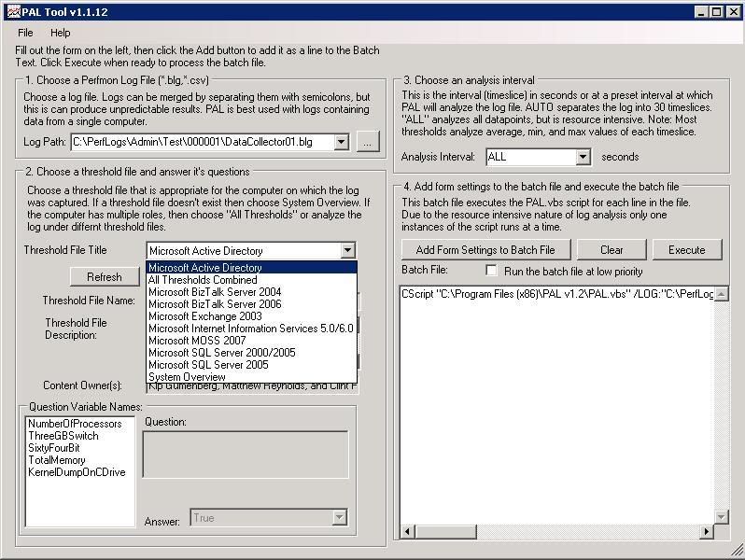Select Microsoft Exchange 2003 from the list

[204, 316]
